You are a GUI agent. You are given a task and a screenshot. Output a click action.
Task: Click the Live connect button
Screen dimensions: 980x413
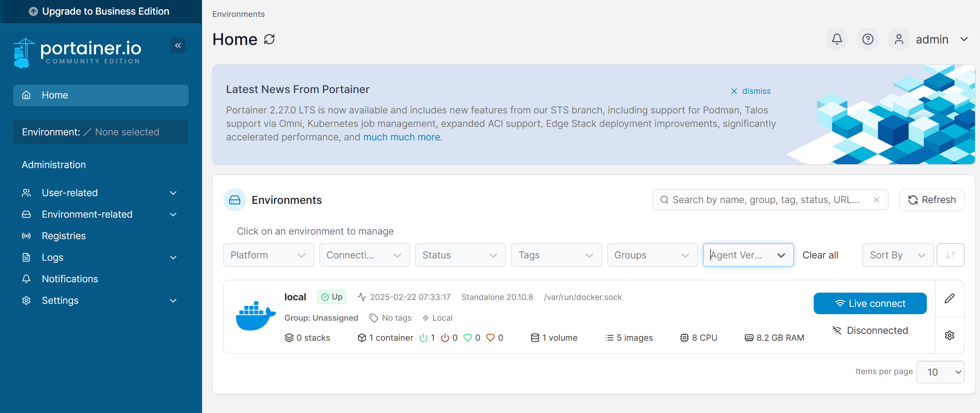[870, 303]
